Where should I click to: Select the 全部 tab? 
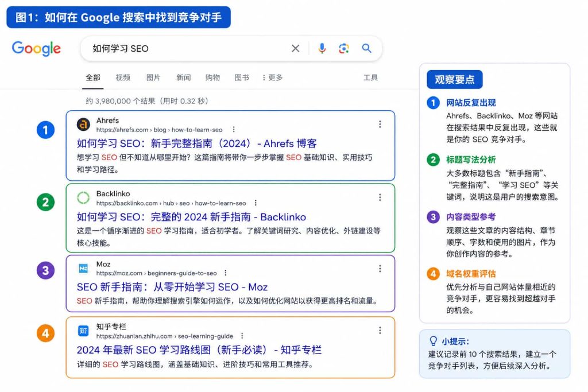pyautogui.click(x=93, y=77)
